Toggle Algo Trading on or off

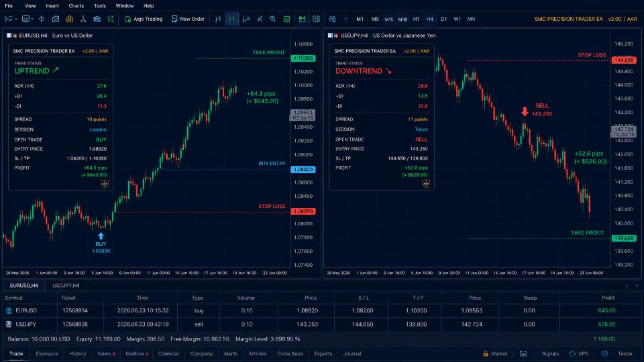[144, 19]
